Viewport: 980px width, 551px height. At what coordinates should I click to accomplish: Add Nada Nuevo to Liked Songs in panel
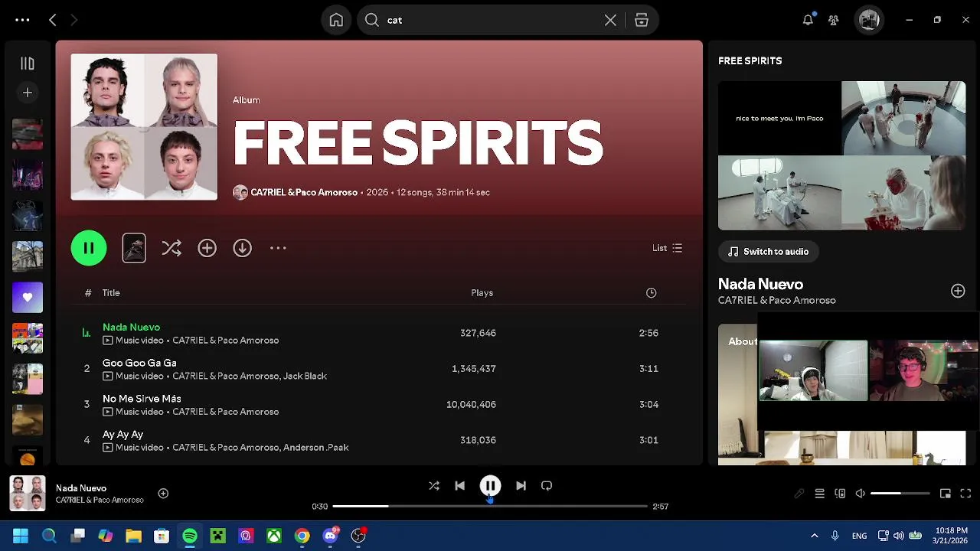pos(958,291)
